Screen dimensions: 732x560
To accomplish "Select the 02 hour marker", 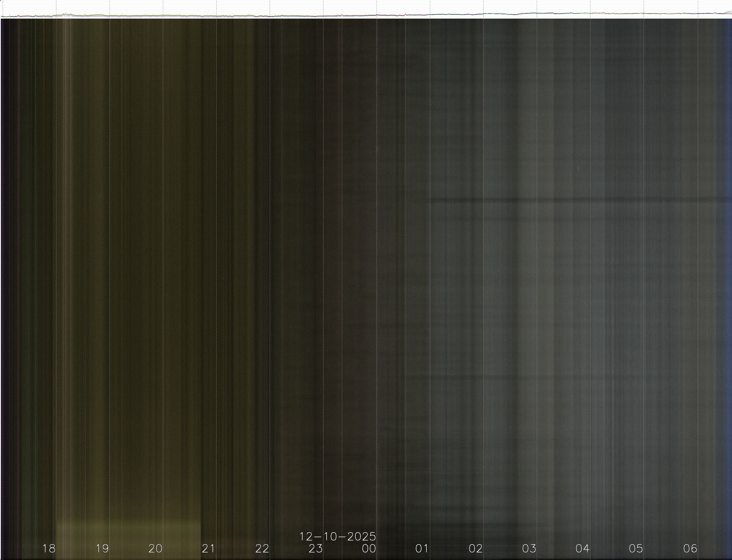I will [x=475, y=548].
